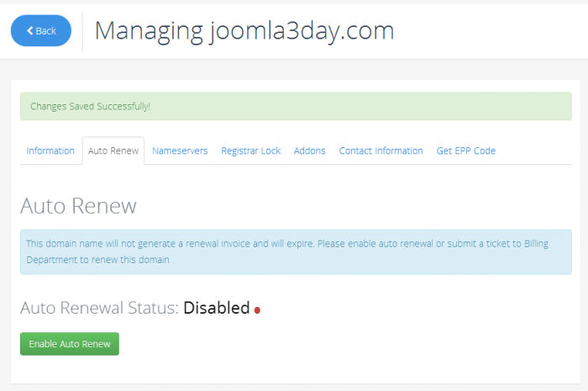Click the Enable Auto Renew button
The width and height of the screenshot is (588, 391).
tap(70, 344)
